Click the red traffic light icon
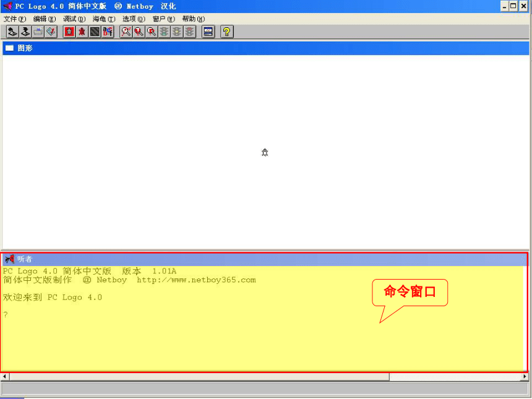The height and width of the screenshot is (399, 532). 190,32
